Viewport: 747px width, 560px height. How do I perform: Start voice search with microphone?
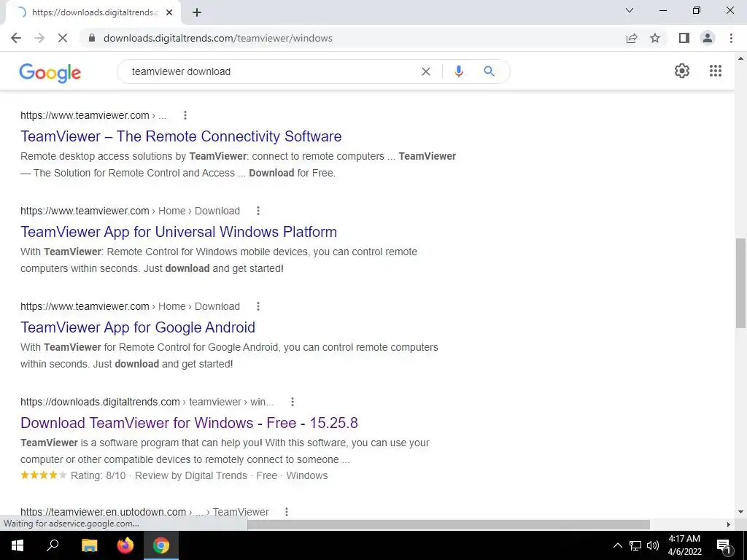click(x=458, y=71)
